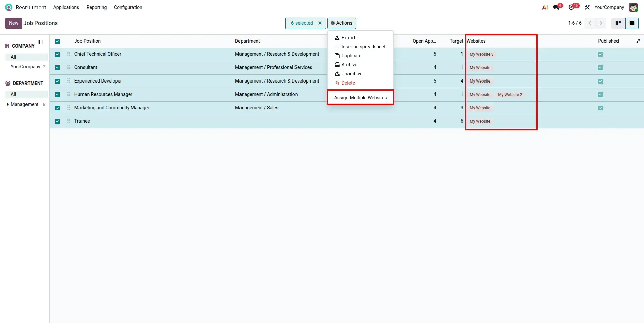The image size is (644, 324).
Task: Open the AI assistant icon in top bar
Action: pos(545,7)
